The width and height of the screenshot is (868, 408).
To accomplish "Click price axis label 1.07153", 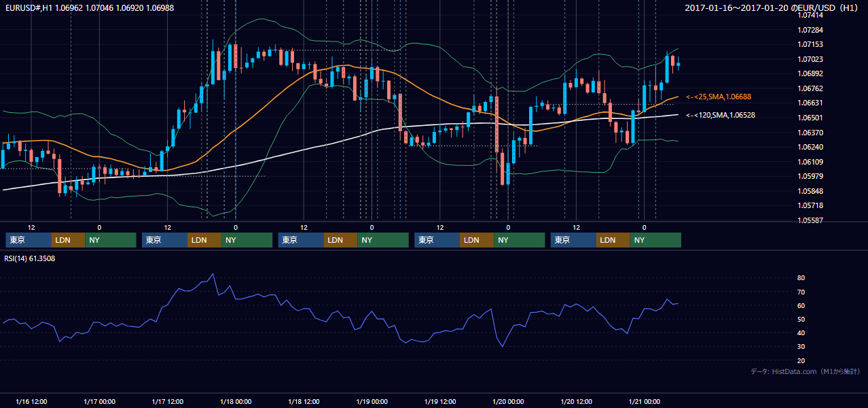I will [810, 44].
